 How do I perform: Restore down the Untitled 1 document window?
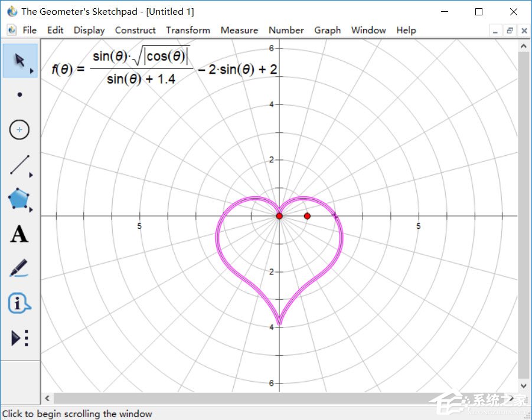tap(510, 31)
